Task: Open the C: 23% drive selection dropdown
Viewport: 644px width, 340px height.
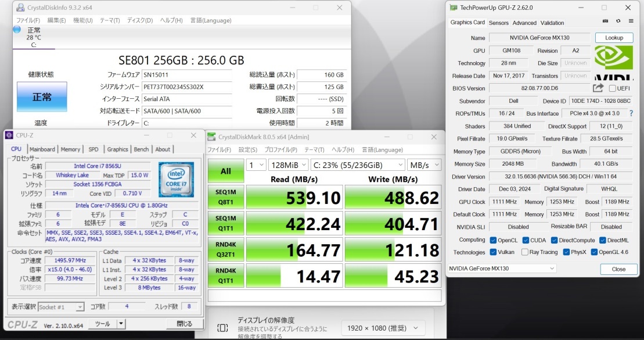Action: [358, 165]
